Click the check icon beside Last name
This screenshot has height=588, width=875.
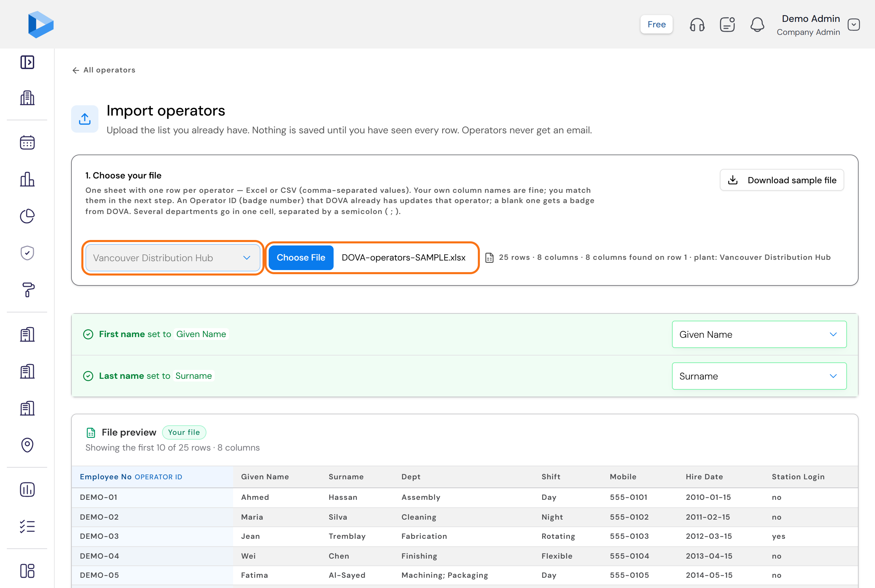tap(88, 376)
